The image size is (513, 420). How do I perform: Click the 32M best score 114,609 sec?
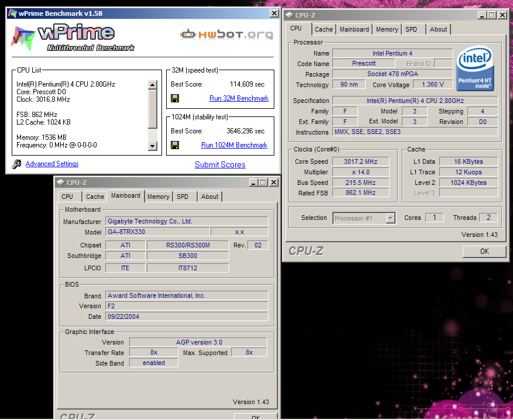247,84
